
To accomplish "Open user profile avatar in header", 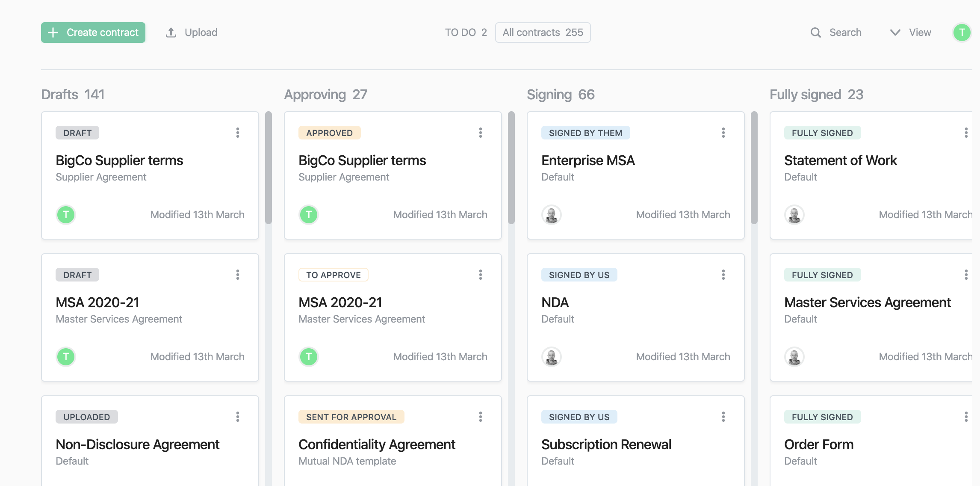I will [962, 33].
